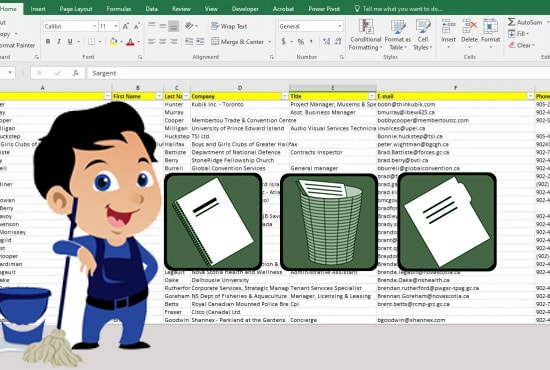Screen dimensions: 550x370
Task: Decrease decimal places
Action: pyautogui.click(x=338, y=42)
